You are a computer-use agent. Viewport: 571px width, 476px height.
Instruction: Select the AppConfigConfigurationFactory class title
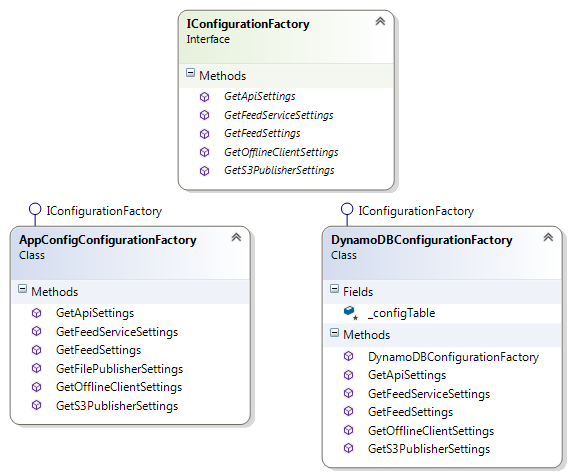coord(108,240)
